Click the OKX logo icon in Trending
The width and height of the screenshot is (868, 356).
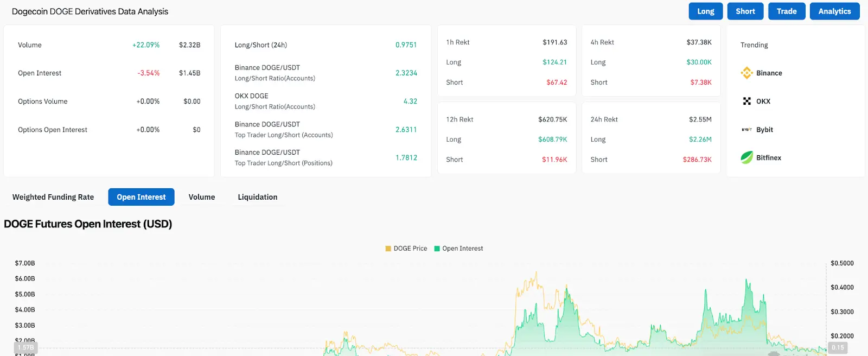(746, 101)
